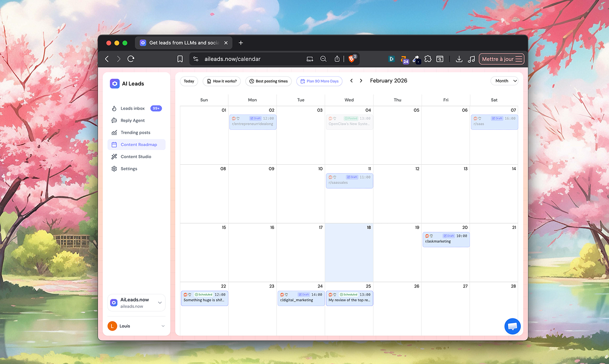
Task: Open the chat support bubble
Action: (x=512, y=326)
